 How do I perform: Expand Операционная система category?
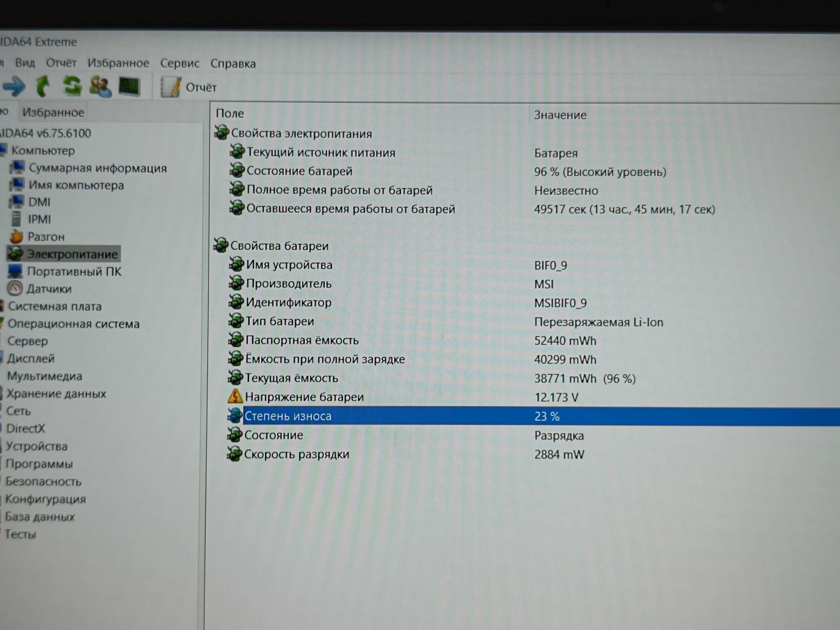click(74, 324)
